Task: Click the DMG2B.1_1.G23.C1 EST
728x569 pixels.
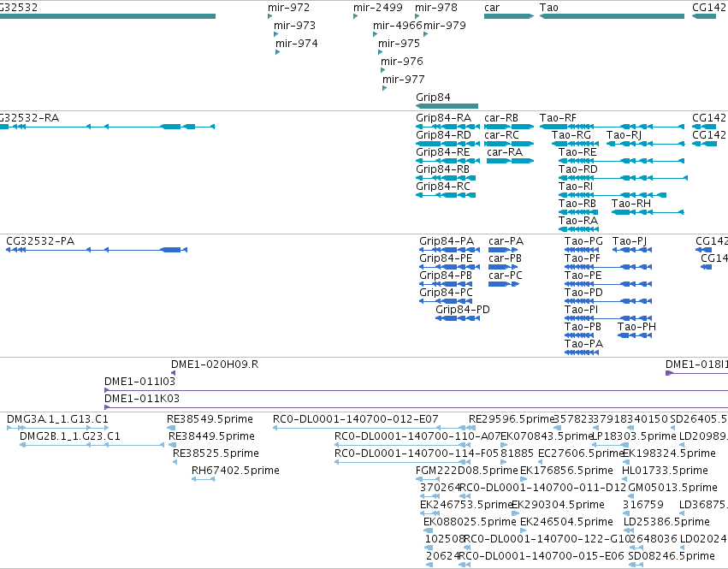Action: tap(92, 445)
